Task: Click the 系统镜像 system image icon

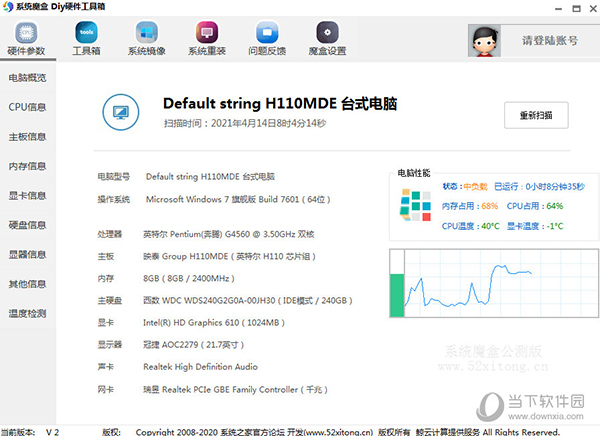Action: click(x=146, y=36)
